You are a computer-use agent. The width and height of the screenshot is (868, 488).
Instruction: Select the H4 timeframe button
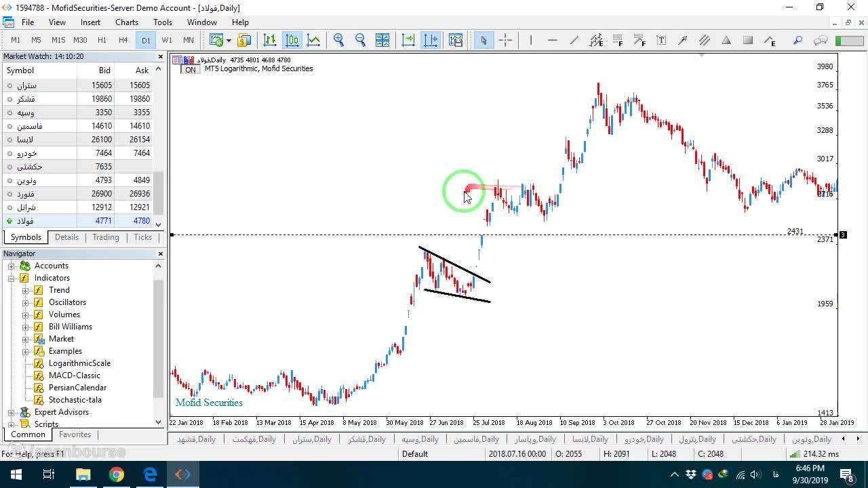point(123,40)
